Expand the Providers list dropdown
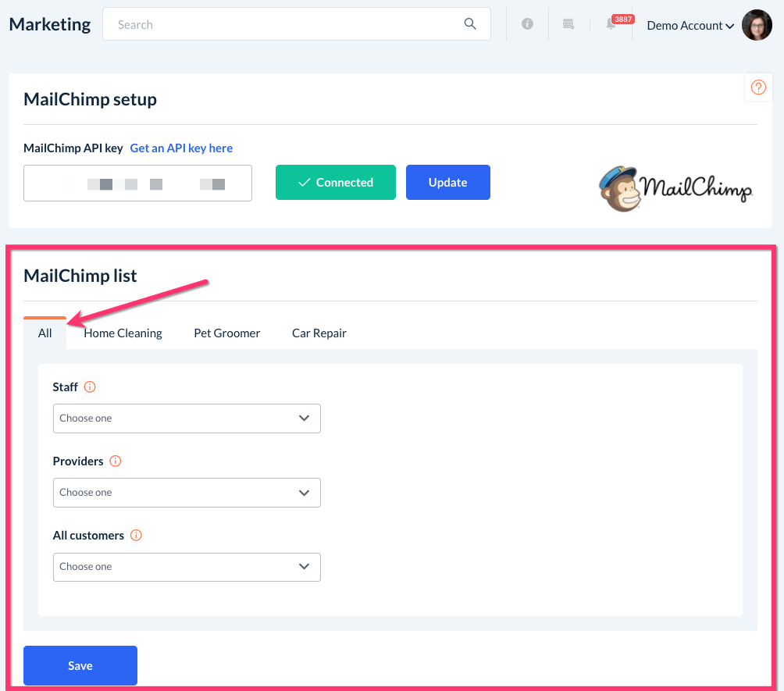Image resolution: width=784 pixels, height=691 pixels. (187, 493)
